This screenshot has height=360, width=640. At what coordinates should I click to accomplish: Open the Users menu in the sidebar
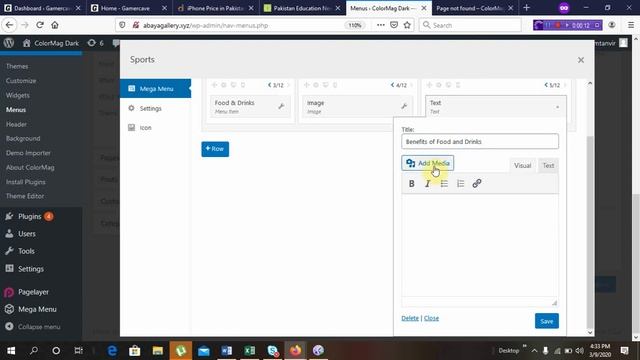(x=27, y=234)
